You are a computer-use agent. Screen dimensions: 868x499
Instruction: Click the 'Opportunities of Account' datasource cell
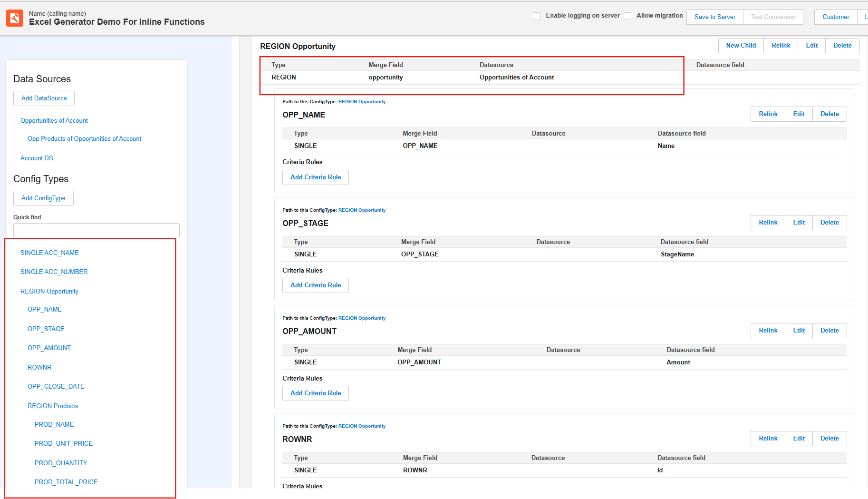[516, 78]
